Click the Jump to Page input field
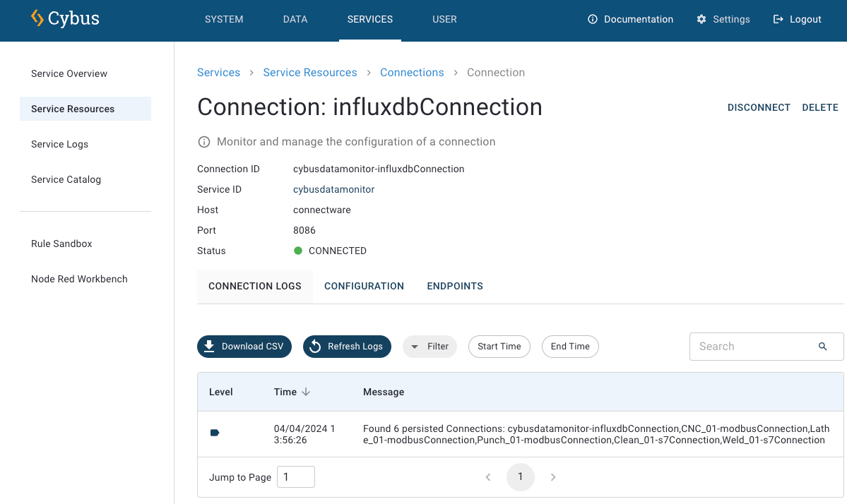This screenshot has width=847, height=504. click(x=295, y=477)
